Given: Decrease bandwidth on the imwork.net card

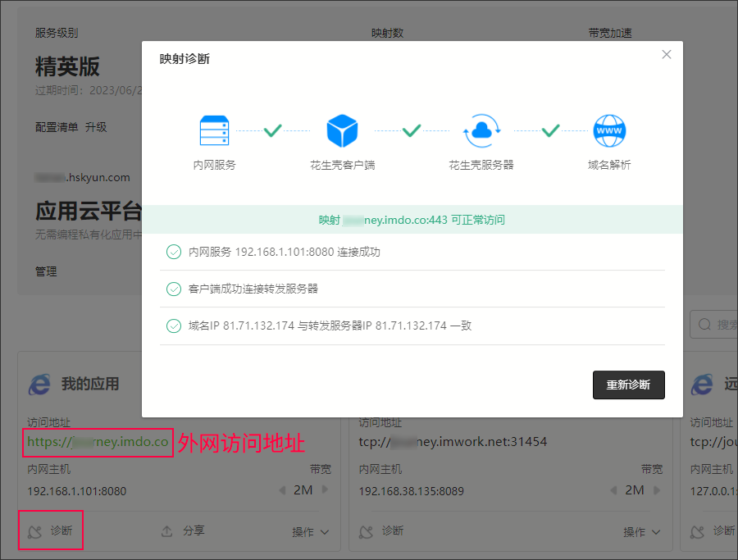Looking at the screenshot, I should [613, 490].
